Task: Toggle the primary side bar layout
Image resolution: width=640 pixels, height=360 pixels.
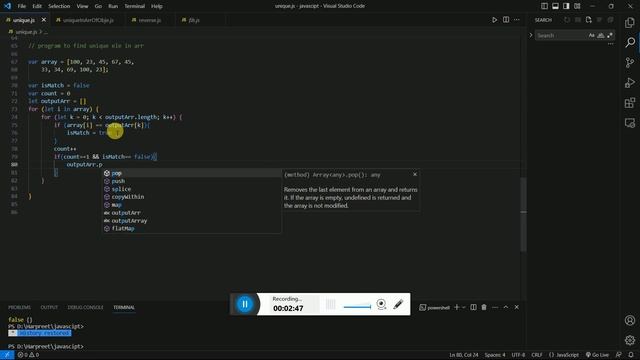Action: pos(544,6)
